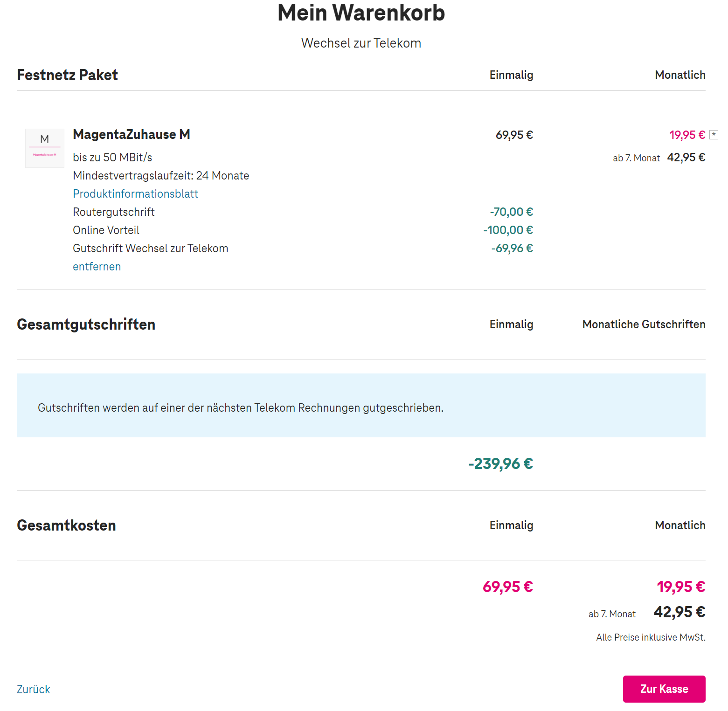Click the Mein Warenkorb page heading
The width and height of the screenshot is (728, 711).
[361, 13]
